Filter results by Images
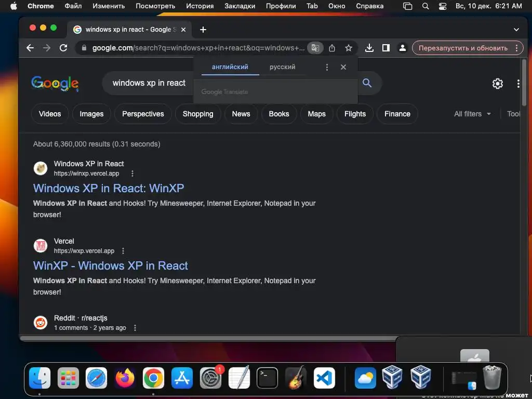 pos(91,114)
